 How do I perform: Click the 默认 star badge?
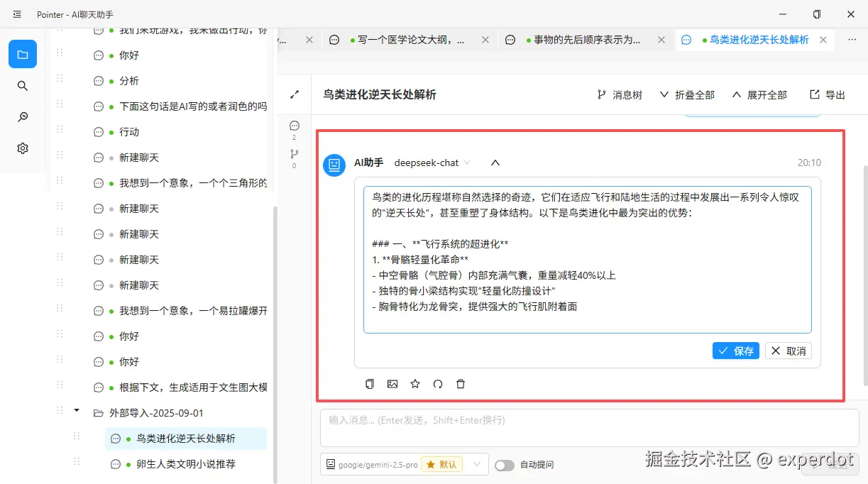tap(441, 465)
